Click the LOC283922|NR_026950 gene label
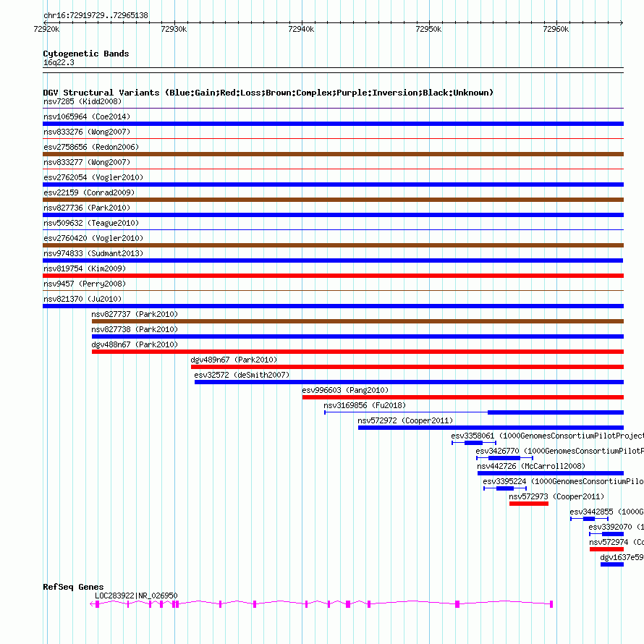The width and height of the screenshot is (644, 644). tap(136, 596)
